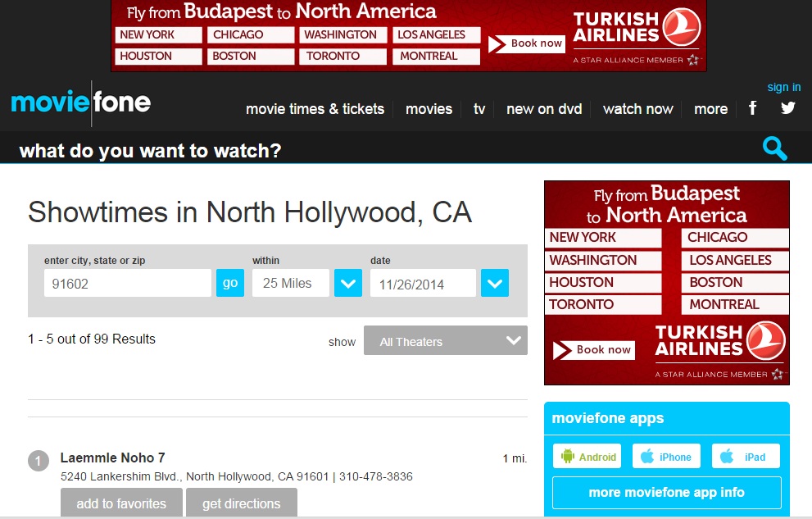The width and height of the screenshot is (812, 519).
Task: Click more moviefone app info button
Action: 666,493
